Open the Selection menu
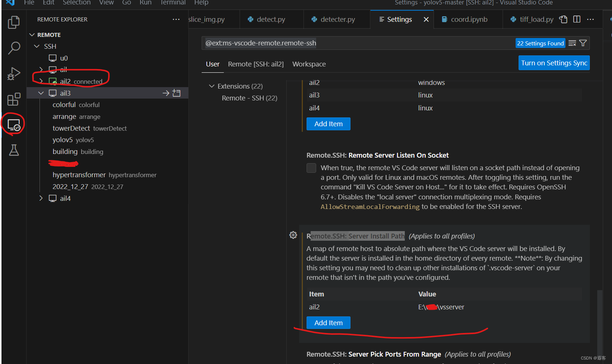Screen dimensions: 612x364 coord(76,3)
